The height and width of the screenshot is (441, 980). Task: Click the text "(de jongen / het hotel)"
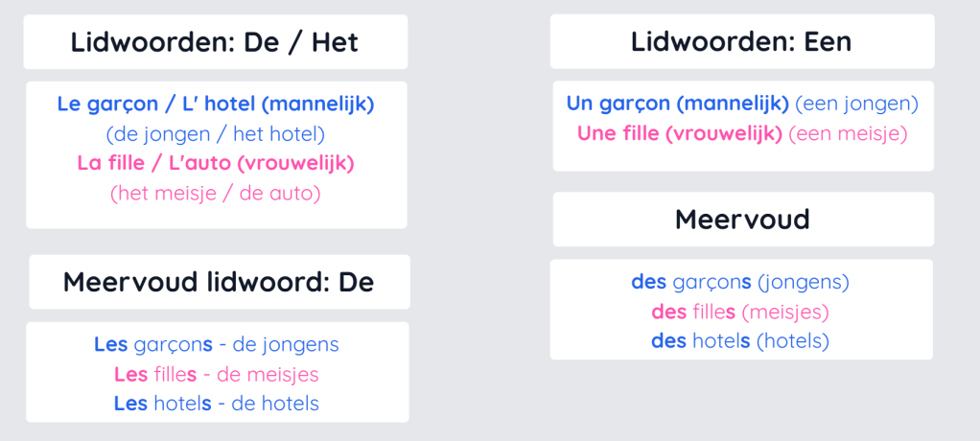pos(216,134)
